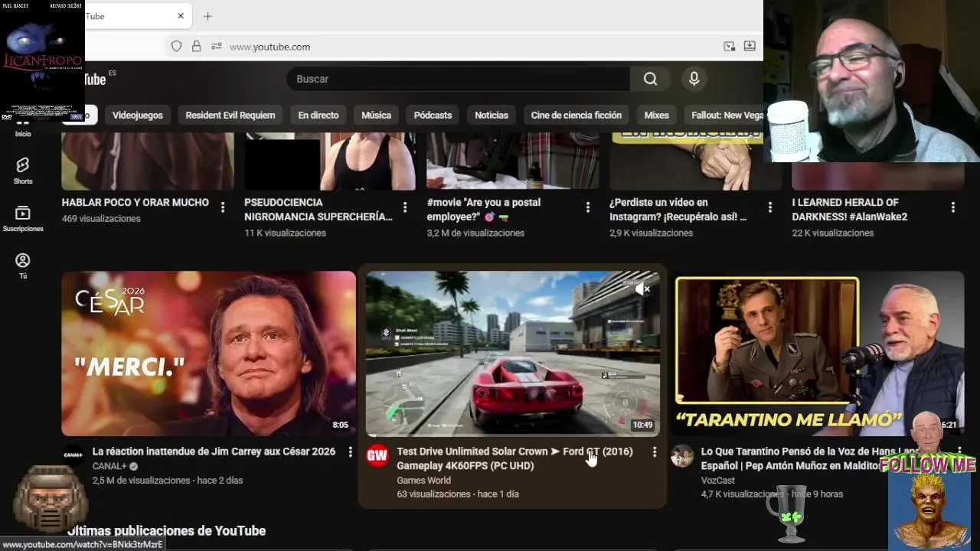The height and width of the screenshot is (551, 980).
Task: Click the YouTube search magnifier button
Action: (650, 79)
